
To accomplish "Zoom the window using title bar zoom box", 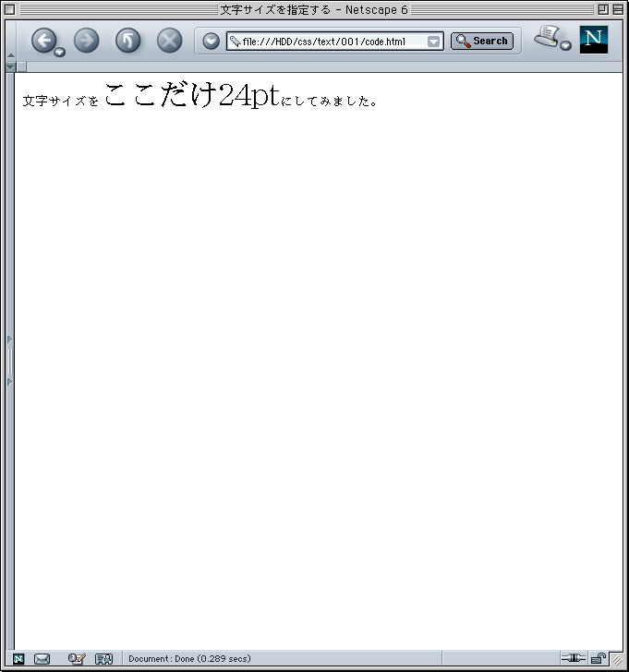I will (603, 9).
